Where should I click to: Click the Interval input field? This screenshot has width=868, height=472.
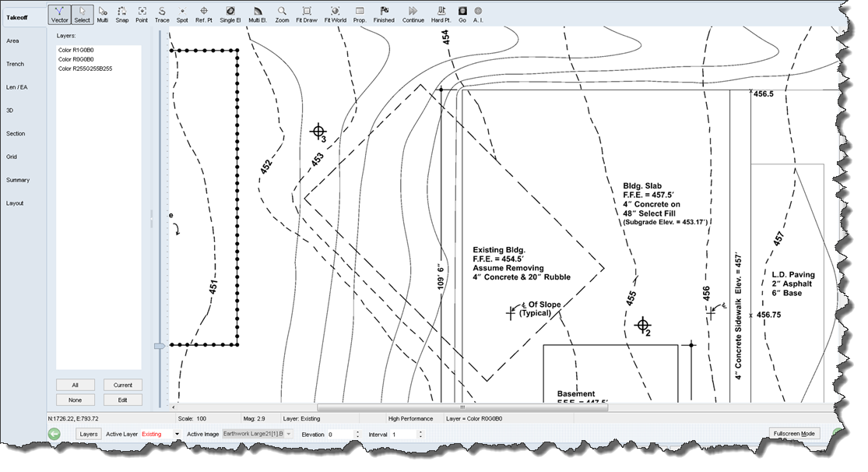click(x=403, y=435)
